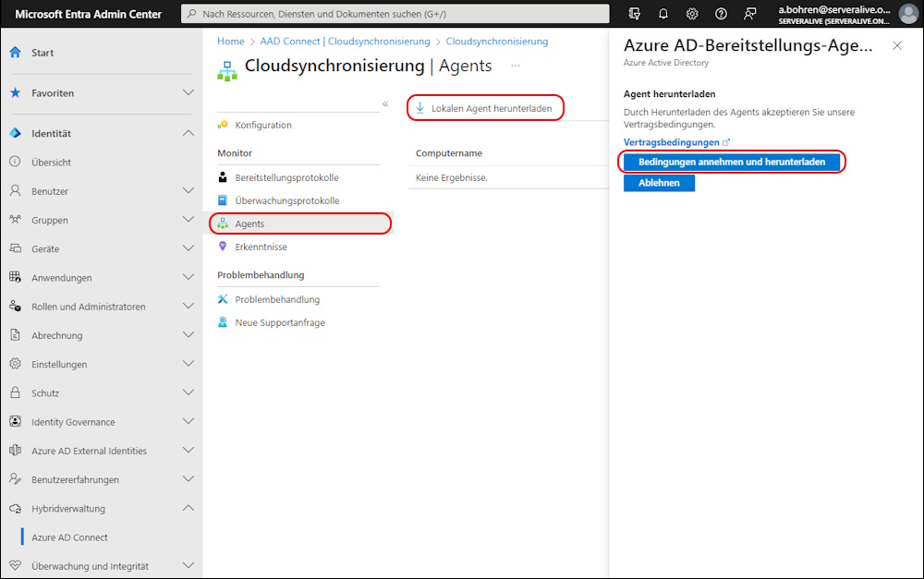Screen dimensions: 924x579
Task: Click the Benutzererfahrungen icon
Action: [x=16, y=479]
